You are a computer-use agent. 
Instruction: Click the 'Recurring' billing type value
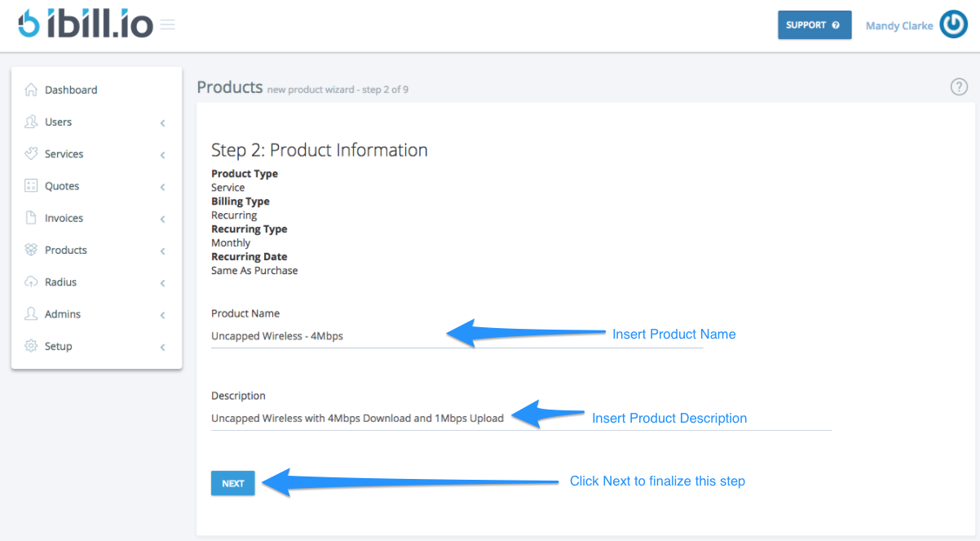point(234,215)
